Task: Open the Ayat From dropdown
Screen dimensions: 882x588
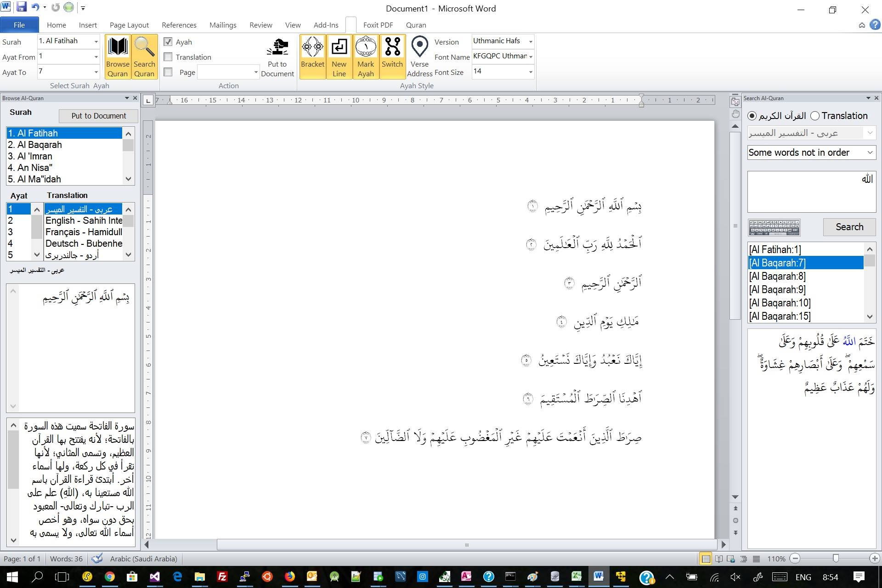Action: point(96,57)
